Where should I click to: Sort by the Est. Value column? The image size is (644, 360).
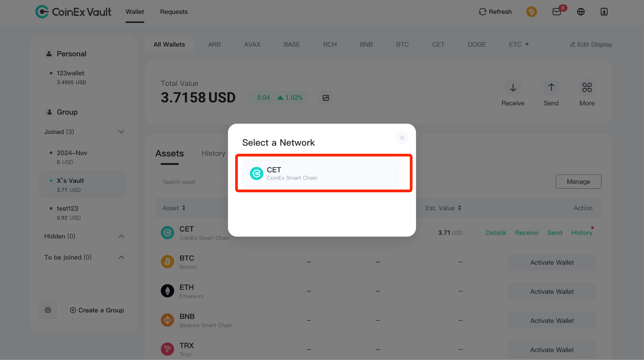tap(443, 208)
